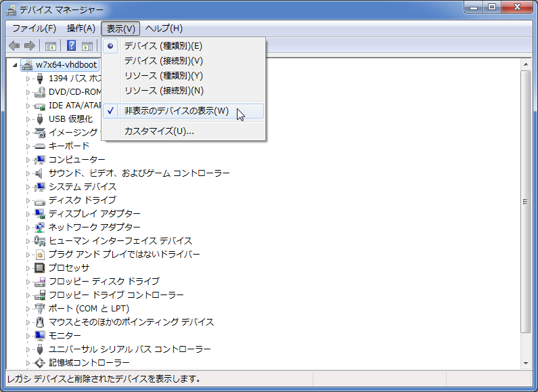Select the モニター tree item

pyautogui.click(x=65, y=336)
